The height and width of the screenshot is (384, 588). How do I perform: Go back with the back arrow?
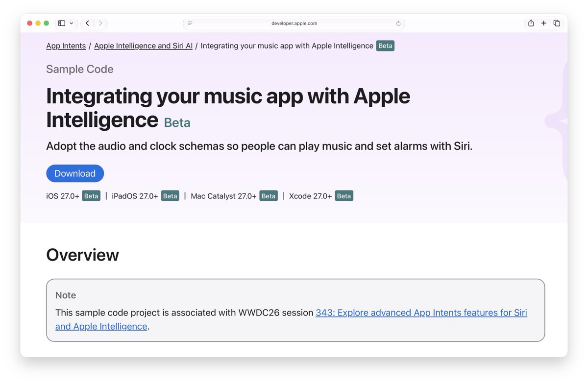click(x=87, y=23)
